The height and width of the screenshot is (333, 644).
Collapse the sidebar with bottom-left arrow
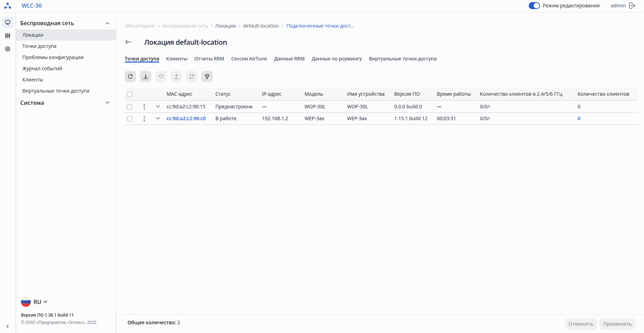pyautogui.click(x=8, y=326)
